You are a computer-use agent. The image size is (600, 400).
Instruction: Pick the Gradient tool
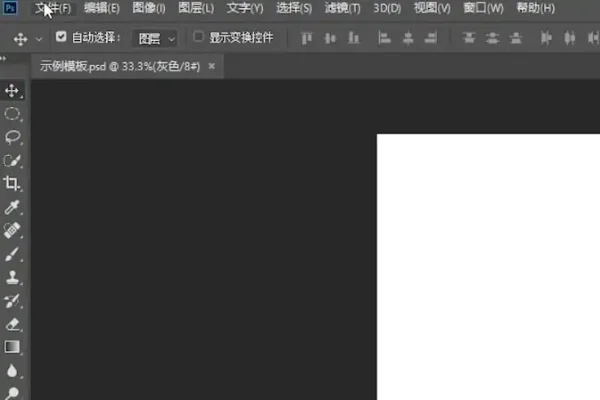13,347
